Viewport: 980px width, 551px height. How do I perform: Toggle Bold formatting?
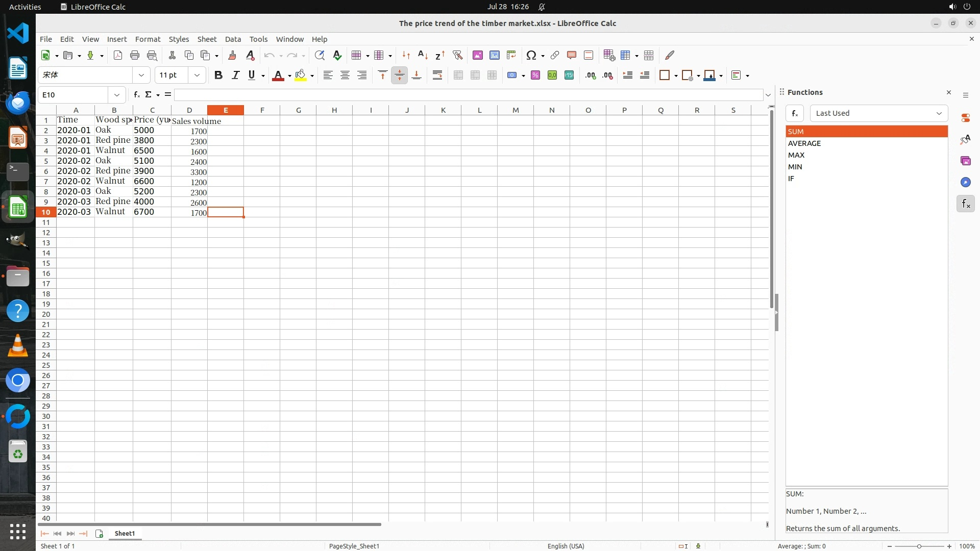[218, 75]
